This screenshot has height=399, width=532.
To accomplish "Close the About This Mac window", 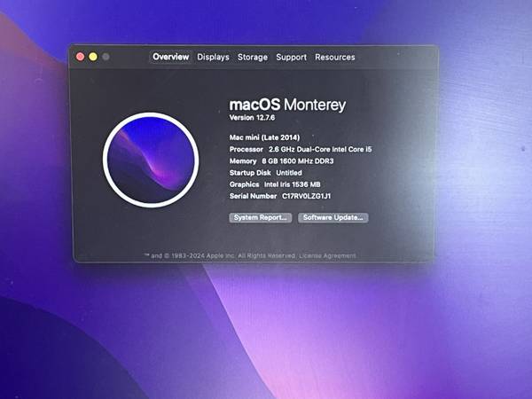I will point(80,57).
